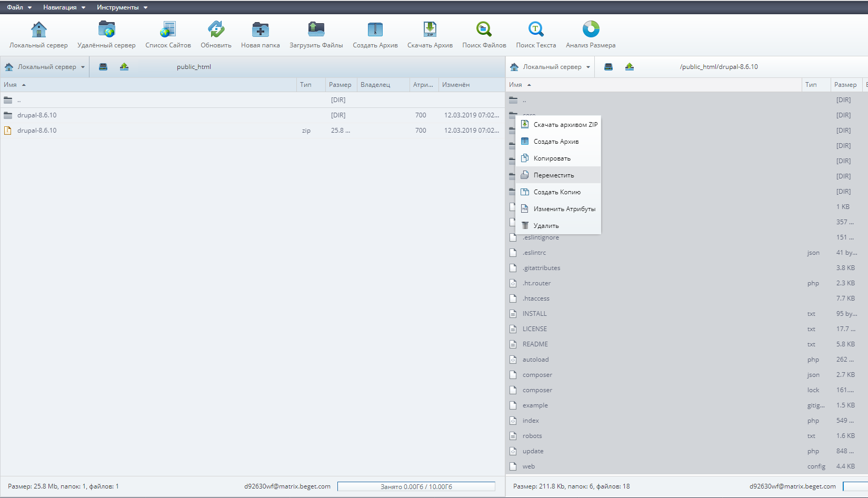Click the public_html path field in left panel

point(194,67)
